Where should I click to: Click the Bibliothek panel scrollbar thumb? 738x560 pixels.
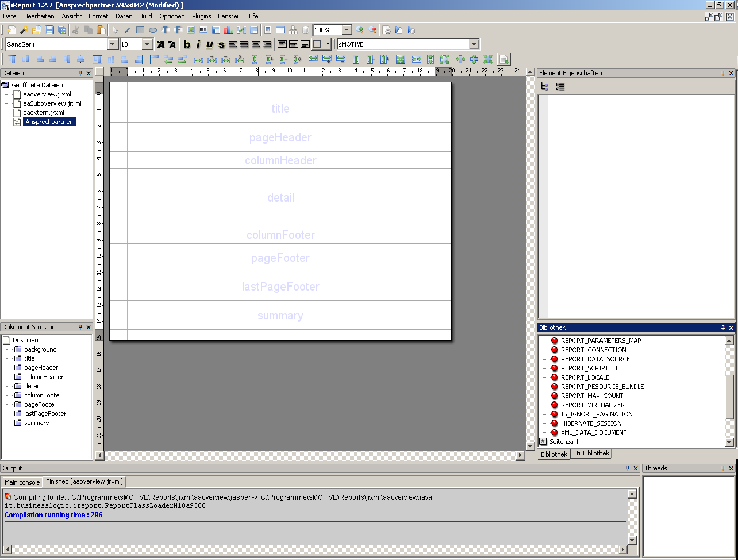(729, 397)
